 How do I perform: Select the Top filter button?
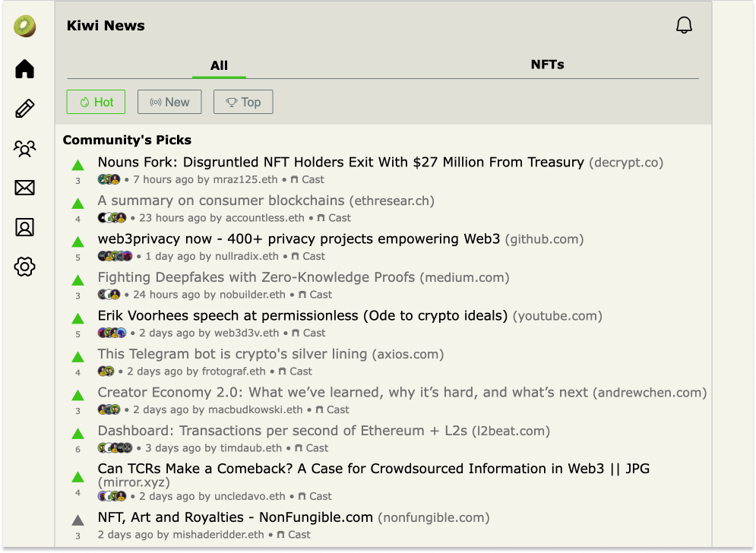pyautogui.click(x=243, y=103)
